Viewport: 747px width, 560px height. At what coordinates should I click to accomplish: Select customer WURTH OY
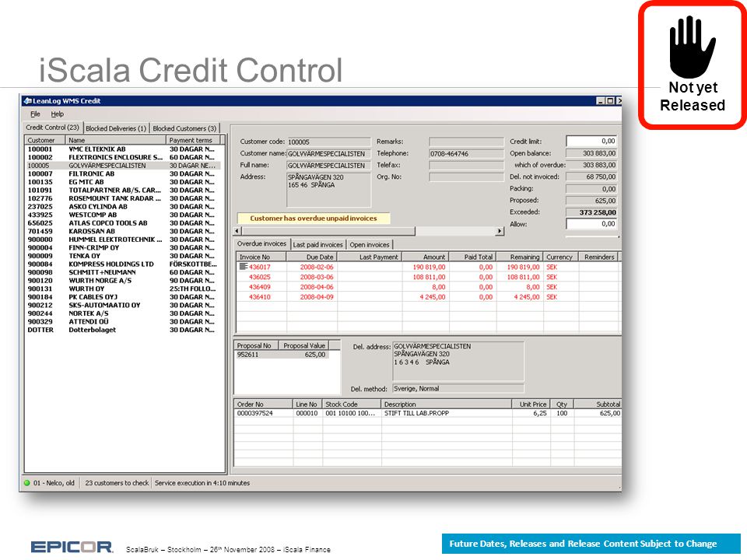[123, 289]
